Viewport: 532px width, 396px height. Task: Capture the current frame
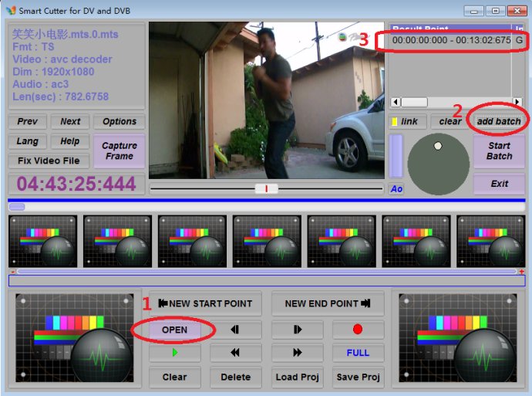coord(119,151)
